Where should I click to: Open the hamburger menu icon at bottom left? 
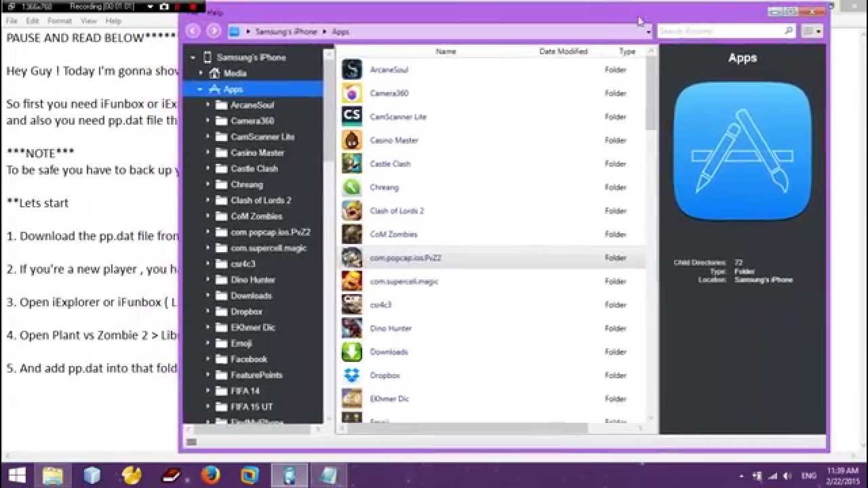coord(191,442)
